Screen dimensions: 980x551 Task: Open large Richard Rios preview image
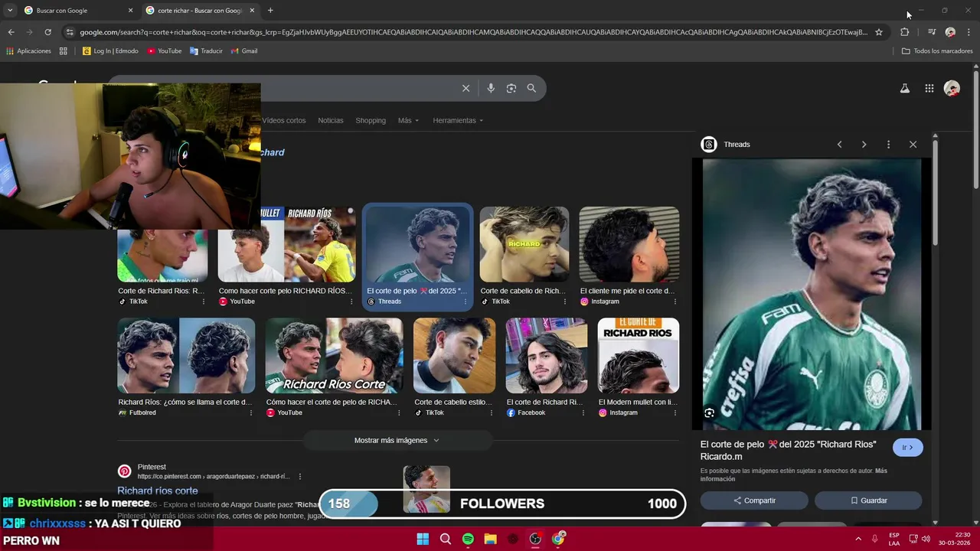point(812,294)
